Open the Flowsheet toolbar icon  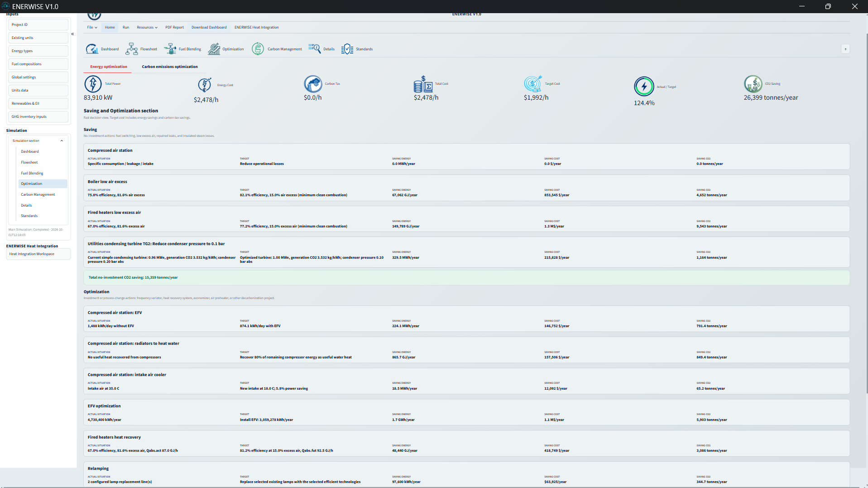[x=131, y=49]
